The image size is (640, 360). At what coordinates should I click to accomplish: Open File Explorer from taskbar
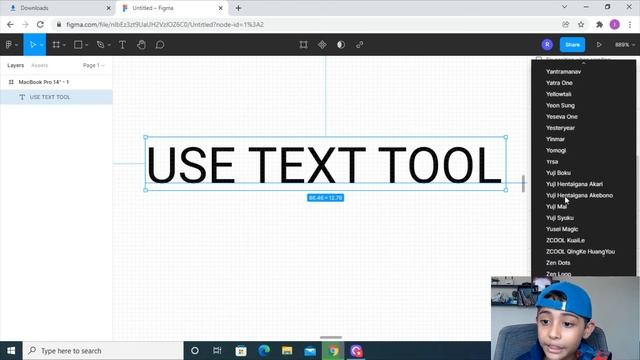(x=287, y=351)
